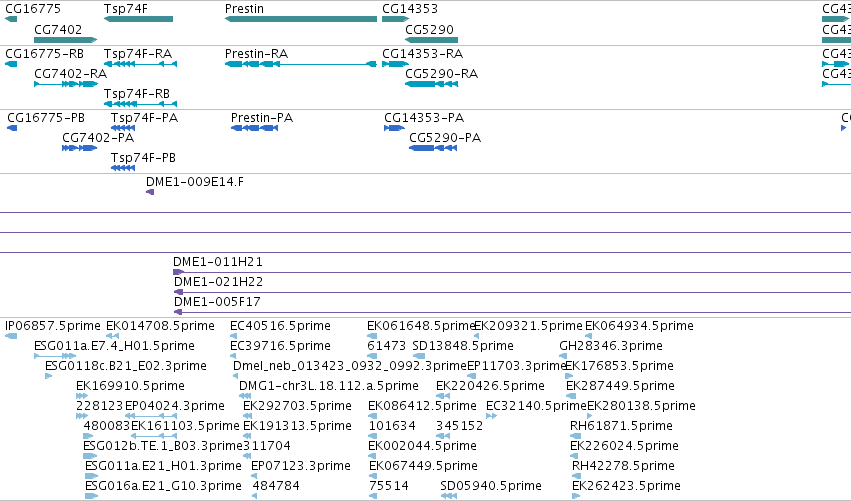Select the CG7402 gene label

tap(58, 29)
